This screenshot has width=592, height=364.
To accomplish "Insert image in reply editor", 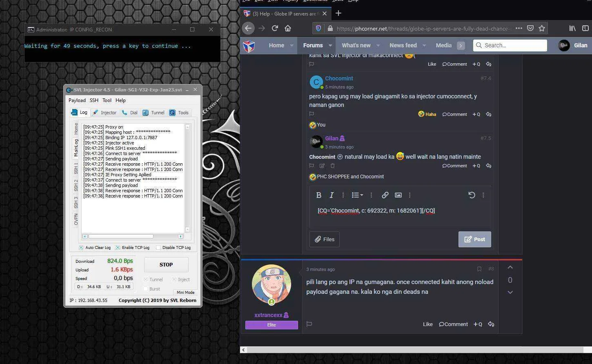I will (x=398, y=195).
